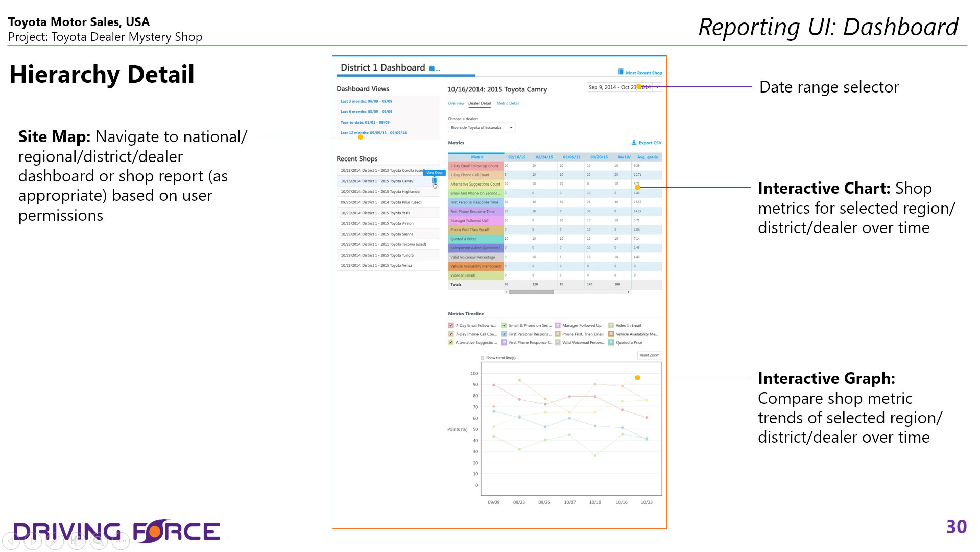Click the Most Recent Shop book icon
Viewport: 980px width, 552px height.
pos(620,72)
